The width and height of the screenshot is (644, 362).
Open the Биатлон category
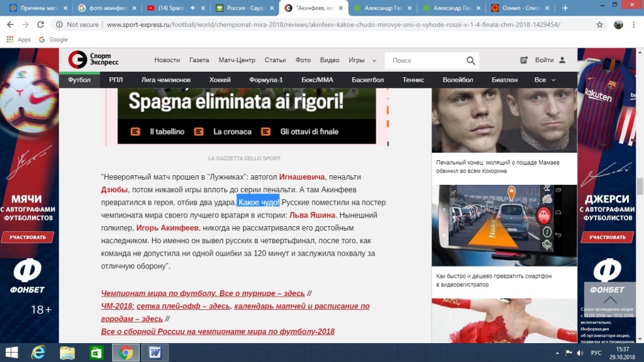pos(504,80)
